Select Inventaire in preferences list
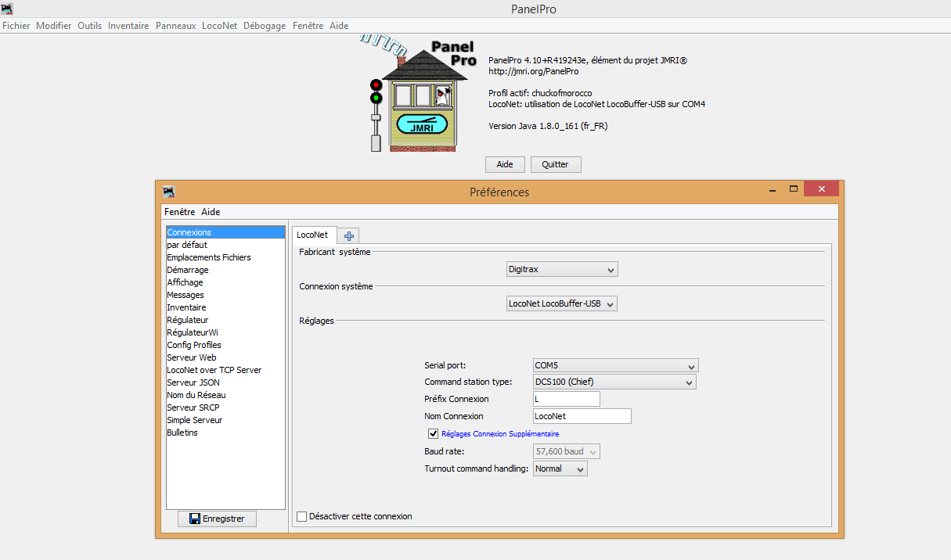Viewport: 951px width, 560px height. pos(225,307)
